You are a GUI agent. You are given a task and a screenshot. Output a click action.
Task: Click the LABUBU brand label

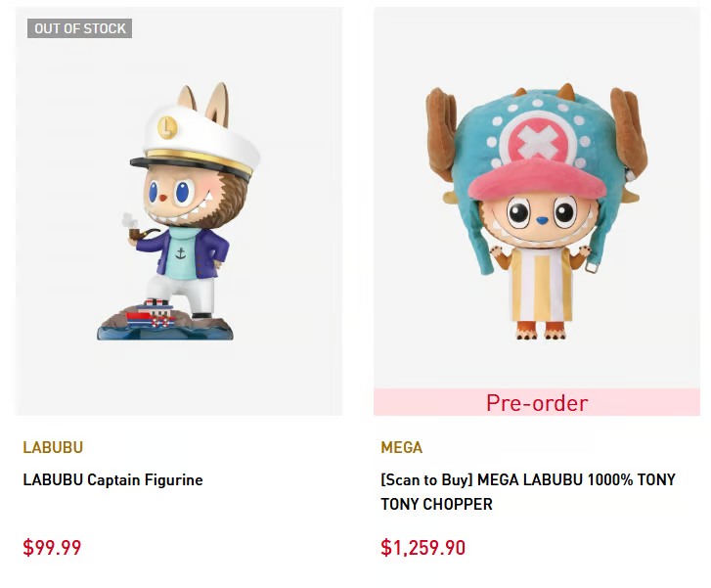[53, 447]
